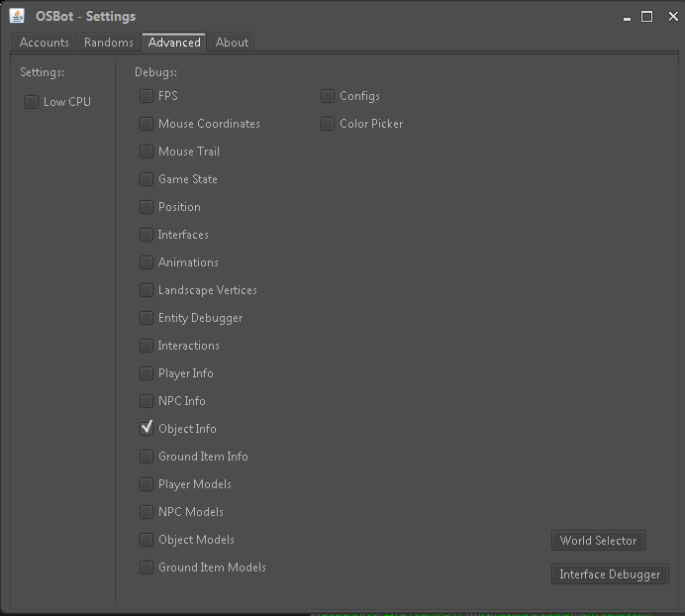This screenshot has height=616, width=685.
Task: Open the World Selector
Action: click(x=598, y=541)
